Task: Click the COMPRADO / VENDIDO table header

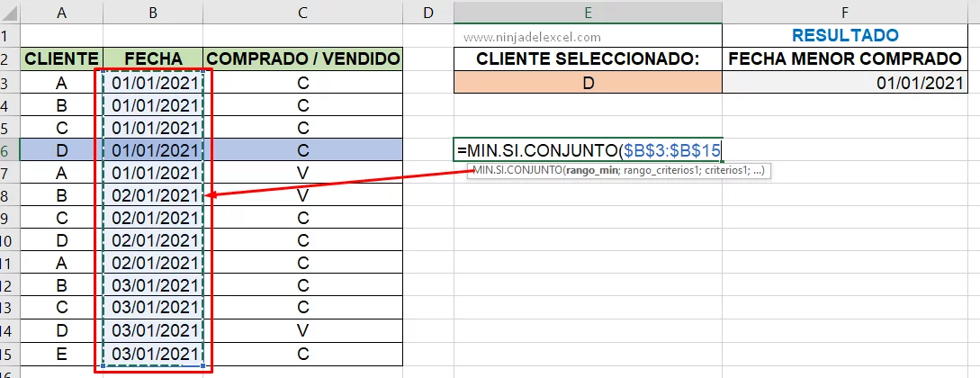Action: coord(303,59)
